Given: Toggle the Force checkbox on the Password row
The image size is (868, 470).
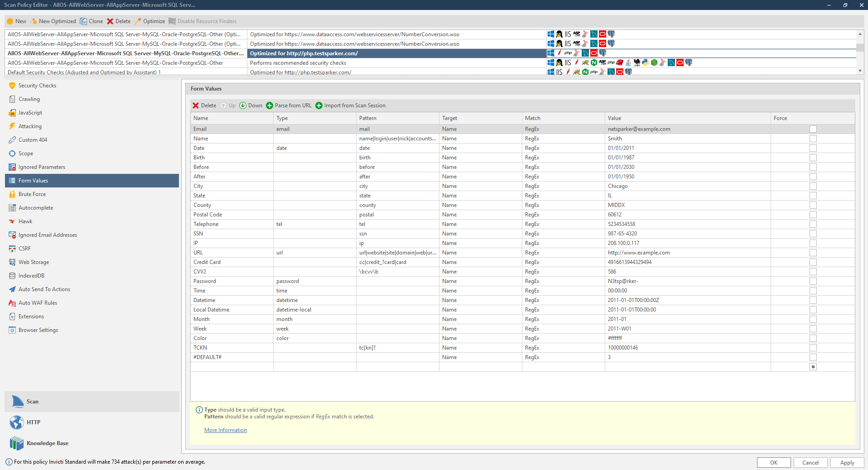Looking at the screenshot, I should 813,281.
